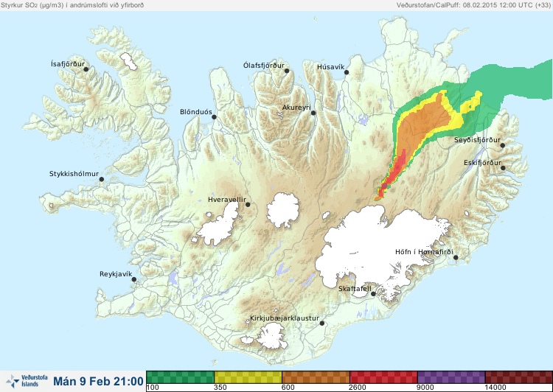553x392 pixels.
Task: Click the dark red 14000 legend swatch
Action: pyautogui.click(x=519, y=377)
